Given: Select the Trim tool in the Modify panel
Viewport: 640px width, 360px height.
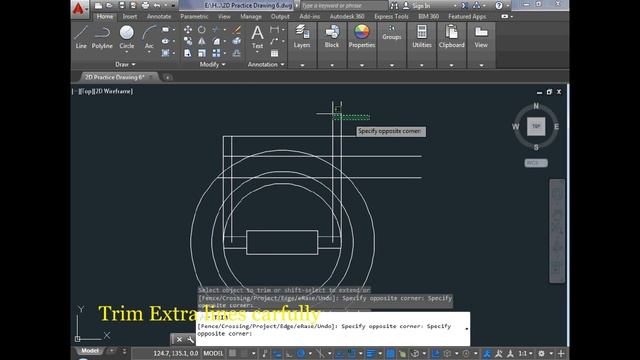Looking at the screenshot, I should [216, 30].
